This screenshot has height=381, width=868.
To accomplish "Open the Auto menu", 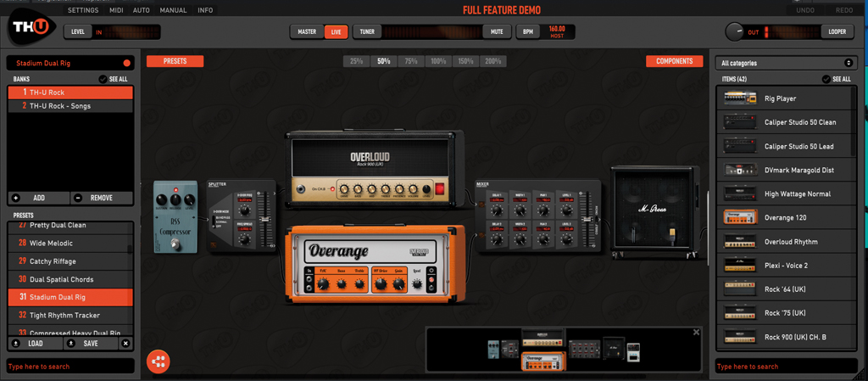I will 142,10.
